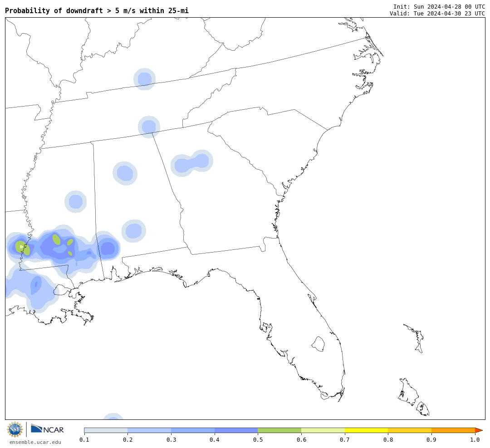
Task: Click the 0.4–0.5 periwinkle colorbar segment
Action: [236, 430]
